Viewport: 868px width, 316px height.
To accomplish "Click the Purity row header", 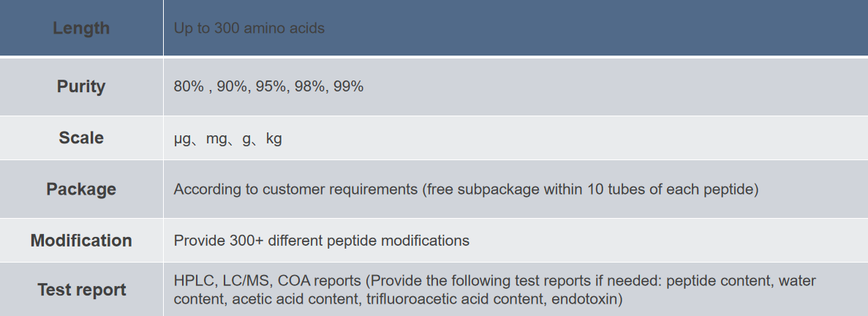I will 81,86.
